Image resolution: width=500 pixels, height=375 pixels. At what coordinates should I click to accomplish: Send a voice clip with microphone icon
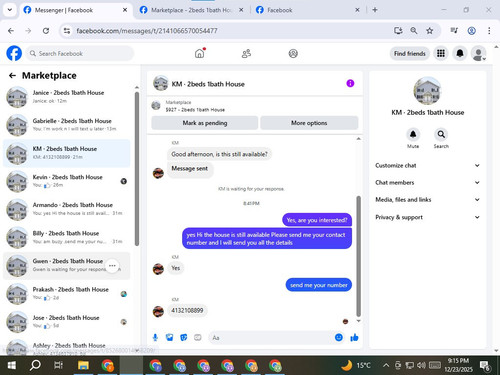point(155,338)
